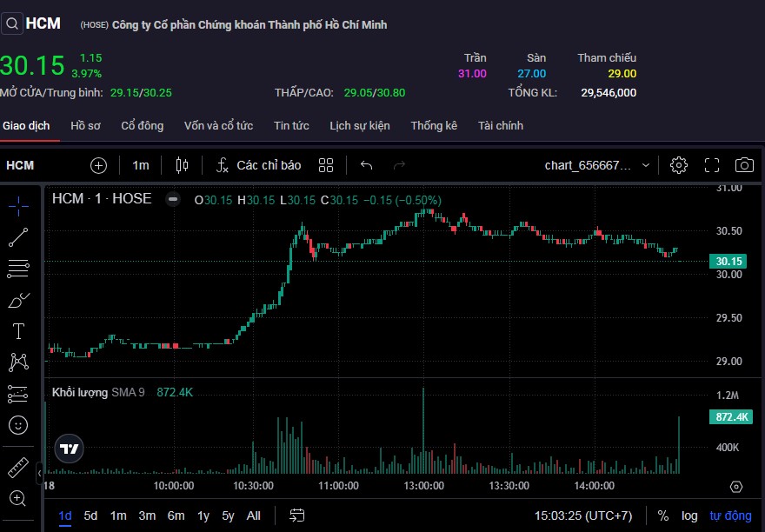This screenshot has height=532, width=765.
Task: Add symbol to compare with plus icon
Action: [98, 165]
